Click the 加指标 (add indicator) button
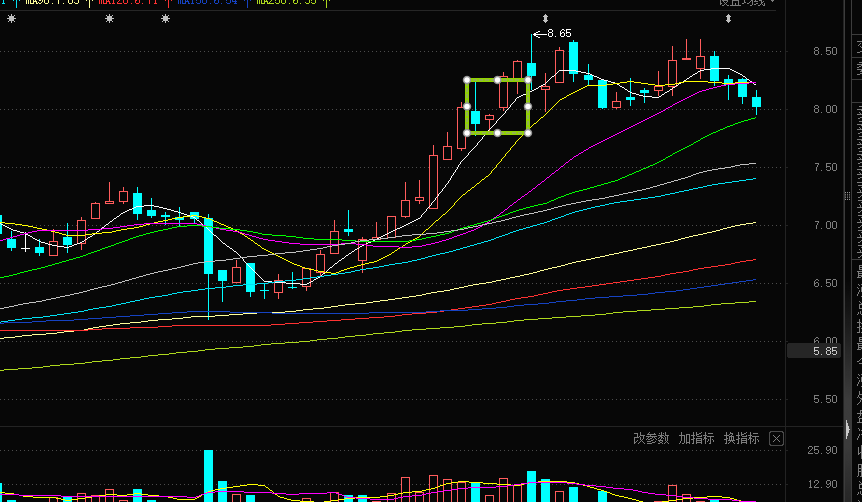 click(696, 438)
